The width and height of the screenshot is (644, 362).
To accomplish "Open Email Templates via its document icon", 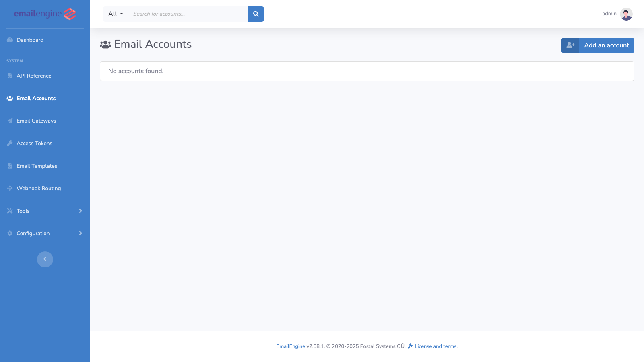I will coord(9,166).
